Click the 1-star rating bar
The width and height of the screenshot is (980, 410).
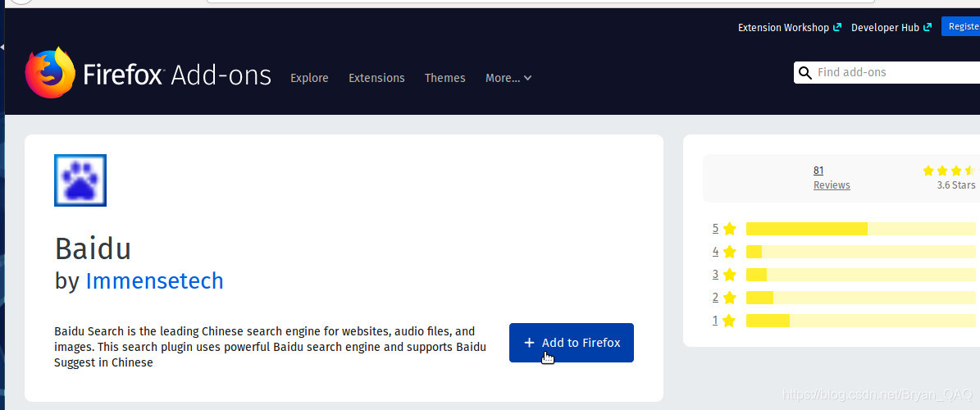860,321
